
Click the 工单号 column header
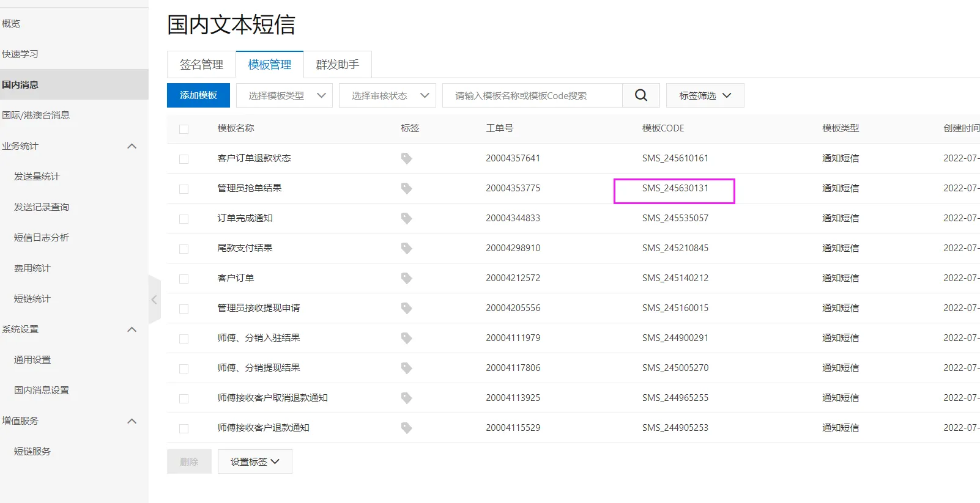point(500,128)
